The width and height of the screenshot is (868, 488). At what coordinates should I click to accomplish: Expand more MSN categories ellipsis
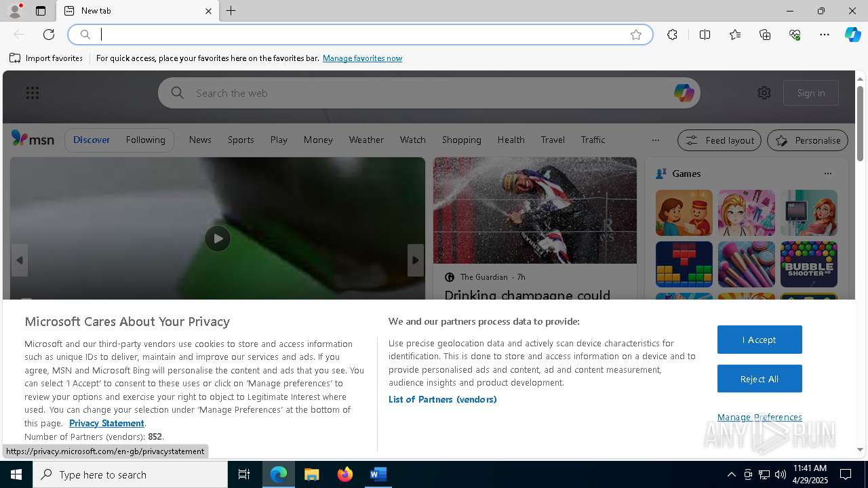pyautogui.click(x=655, y=140)
